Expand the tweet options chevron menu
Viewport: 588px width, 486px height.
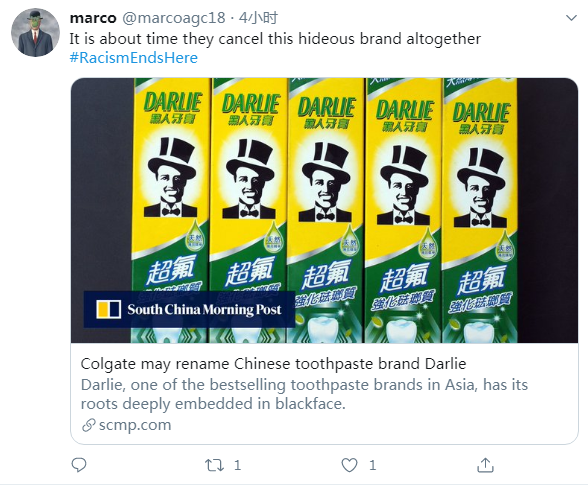[x=571, y=18]
